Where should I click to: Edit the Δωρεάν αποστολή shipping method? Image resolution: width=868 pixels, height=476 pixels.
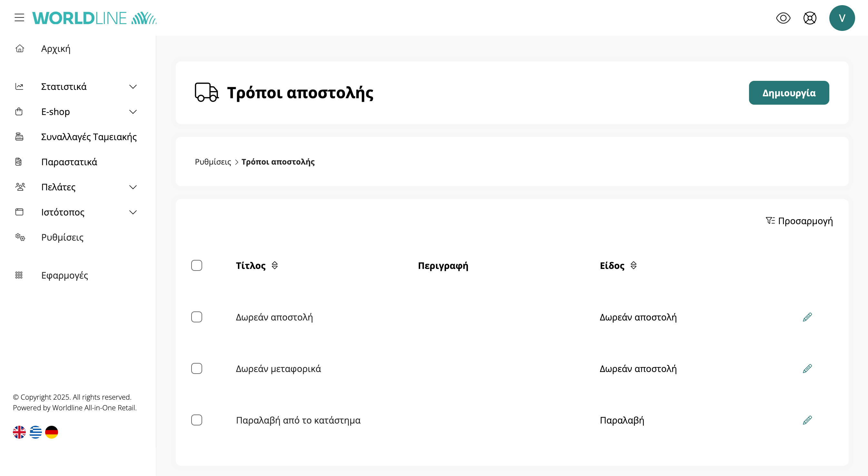(x=807, y=317)
